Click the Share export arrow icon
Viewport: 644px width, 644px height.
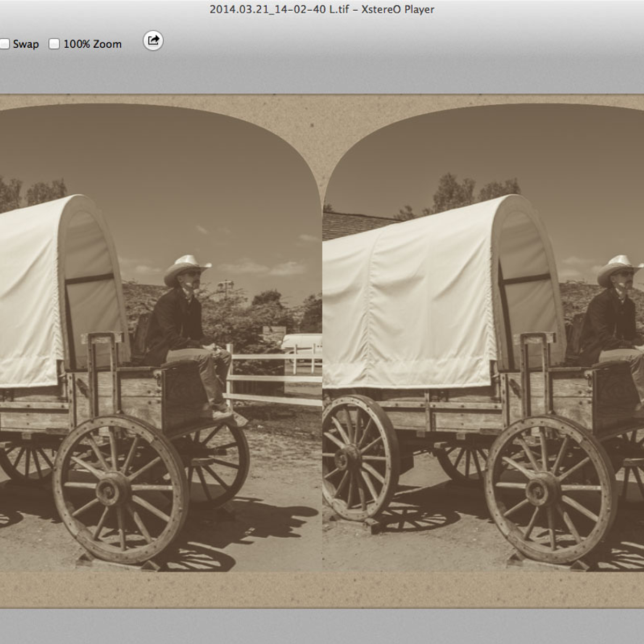pos(153,41)
